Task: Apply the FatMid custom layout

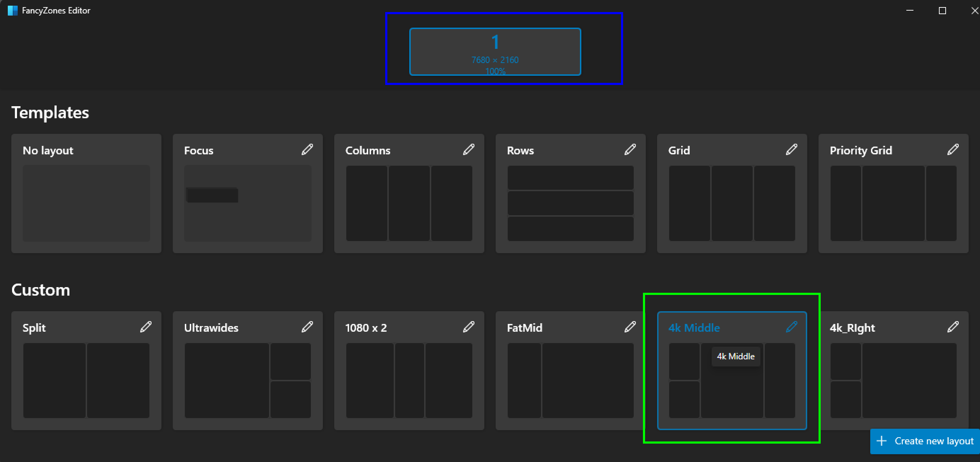Action: 570,381
